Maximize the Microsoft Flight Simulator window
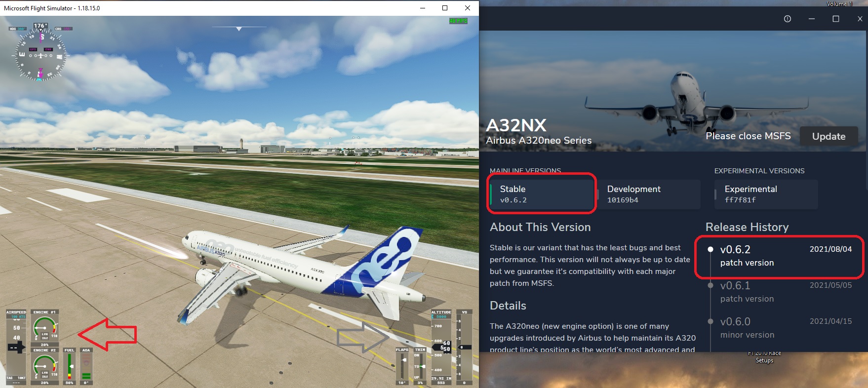The image size is (868, 388). [445, 8]
